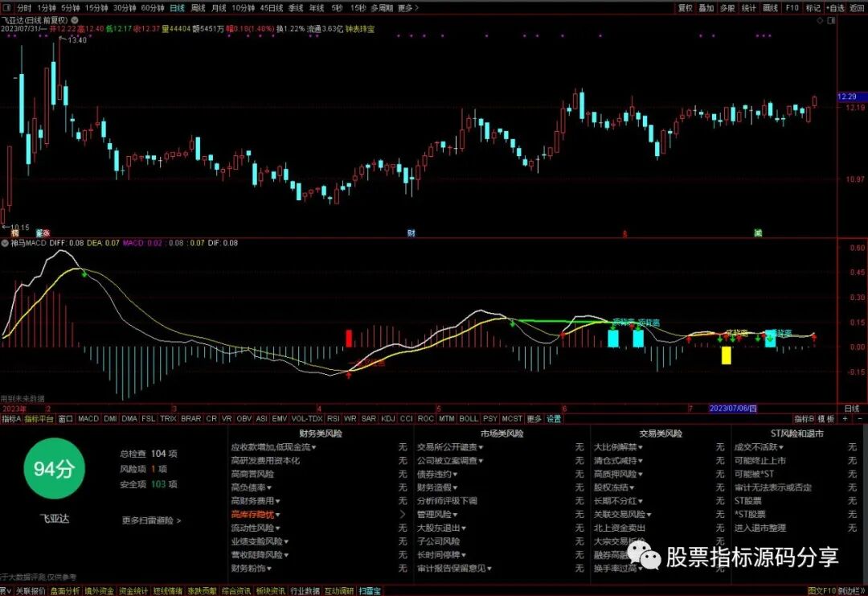Activate the 画线 drawing tool
This screenshot has width=868, height=596.
click(771, 8)
